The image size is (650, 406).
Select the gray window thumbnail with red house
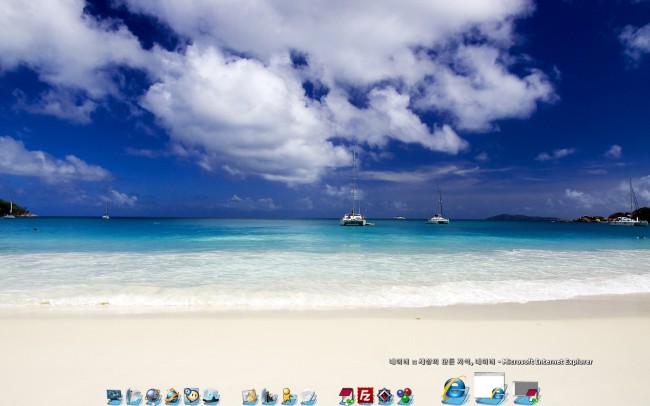(526, 392)
